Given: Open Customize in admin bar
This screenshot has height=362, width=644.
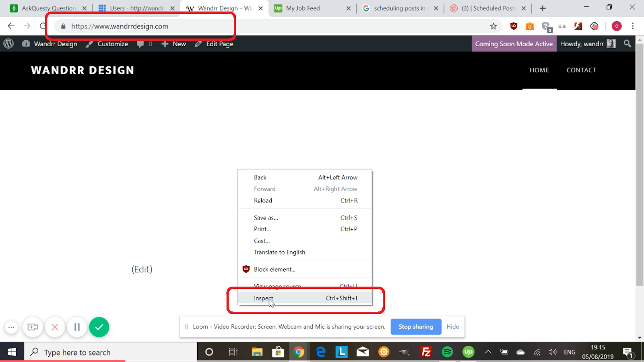Looking at the screenshot, I should point(107,44).
